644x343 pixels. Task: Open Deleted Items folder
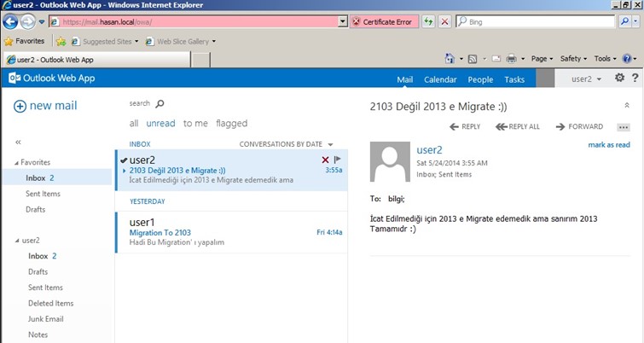point(51,303)
